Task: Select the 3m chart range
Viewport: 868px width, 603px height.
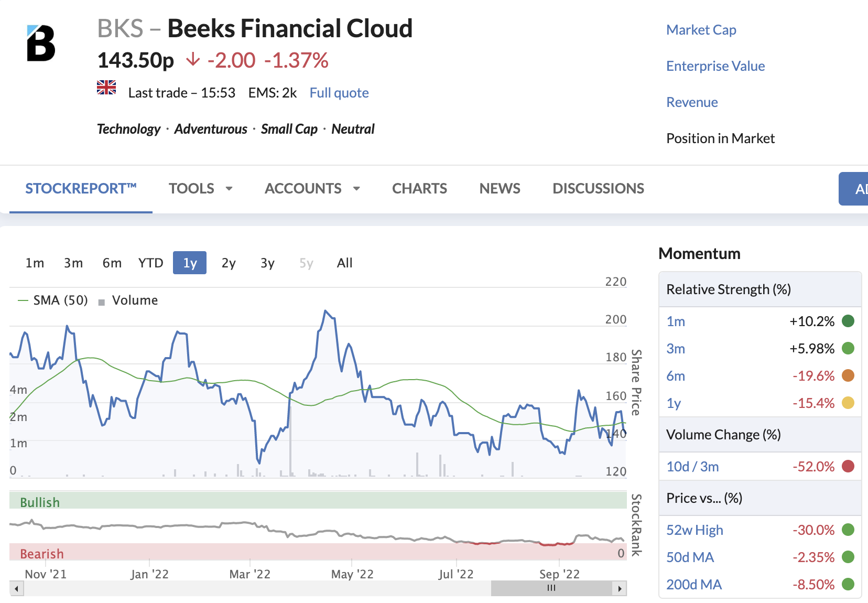Action: [73, 263]
